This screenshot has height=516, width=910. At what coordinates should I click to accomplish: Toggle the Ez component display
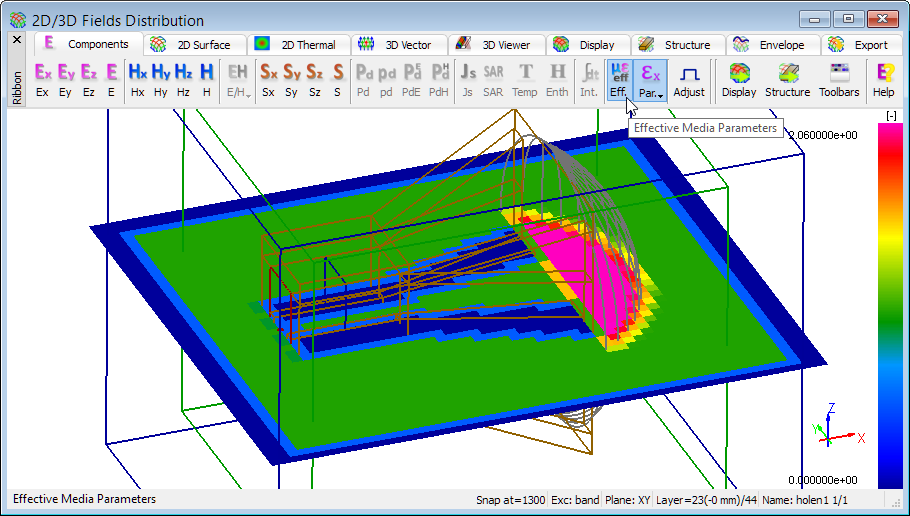coord(89,79)
